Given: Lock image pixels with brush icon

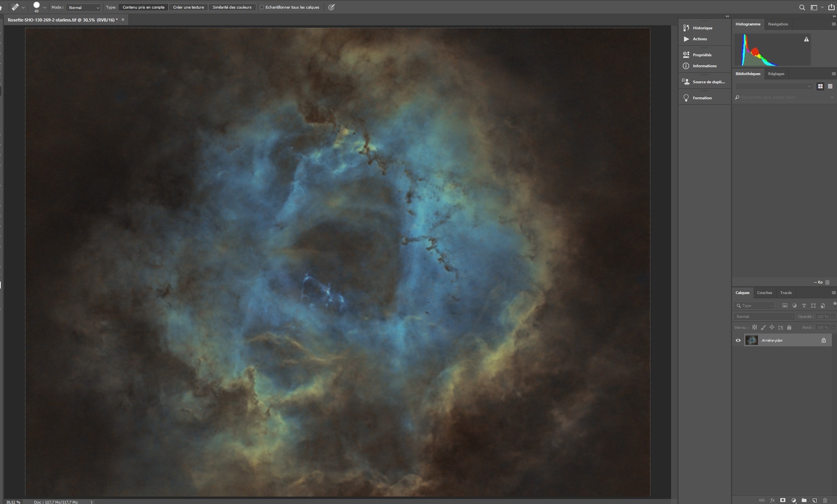Looking at the screenshot, I should click(763, 327).
